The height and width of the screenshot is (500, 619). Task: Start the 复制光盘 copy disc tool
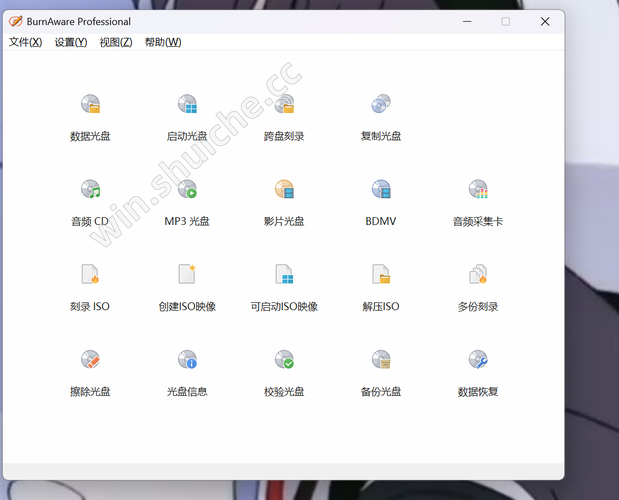click(381, 118)
